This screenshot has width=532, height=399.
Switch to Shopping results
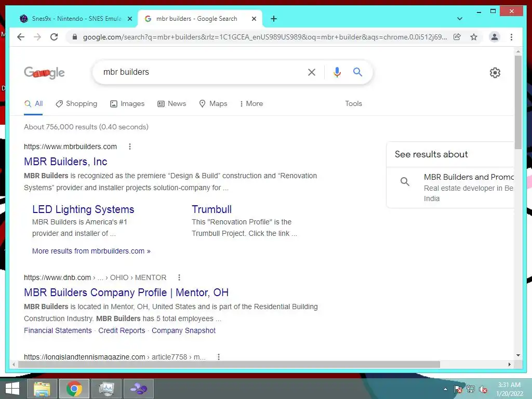(76, 103)
